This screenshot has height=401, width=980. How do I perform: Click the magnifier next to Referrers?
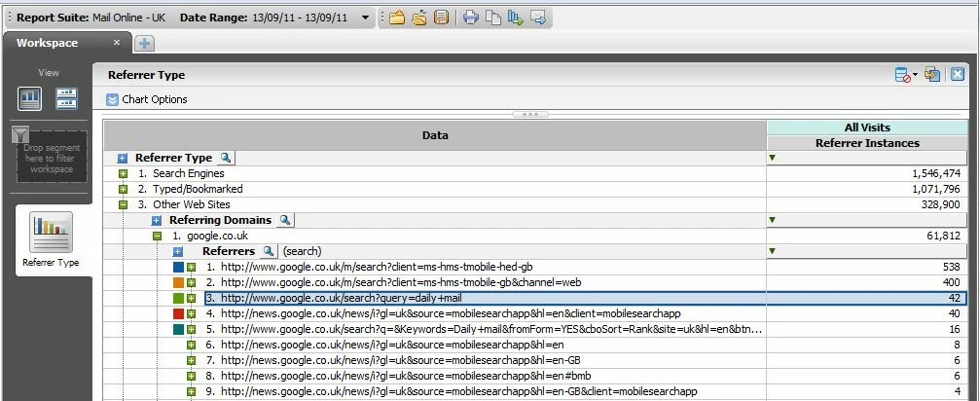[268, 251]
